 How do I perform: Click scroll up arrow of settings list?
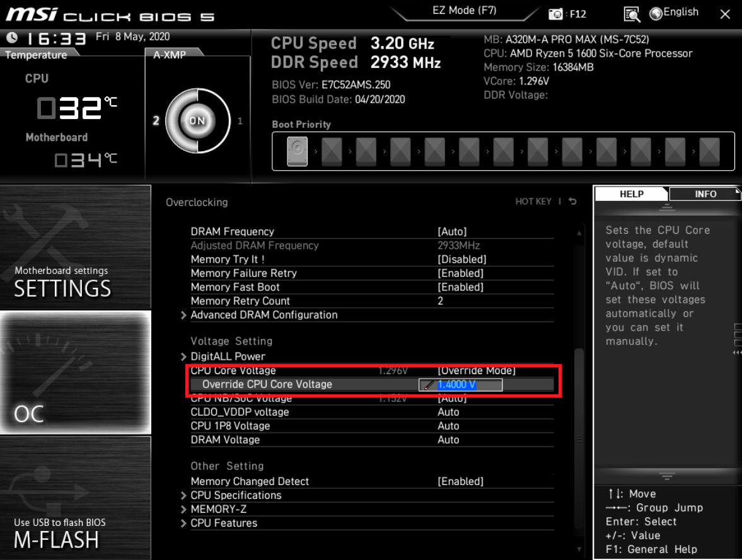[x=579, y=232]
